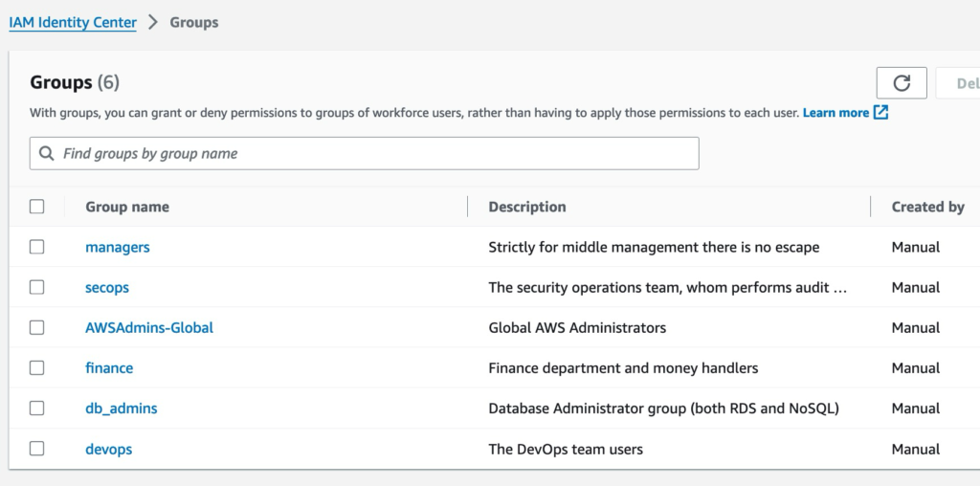This screenshot has height=486, width=980.
Task: Click the refresh groups icon button
Action: tap(902, 83)
